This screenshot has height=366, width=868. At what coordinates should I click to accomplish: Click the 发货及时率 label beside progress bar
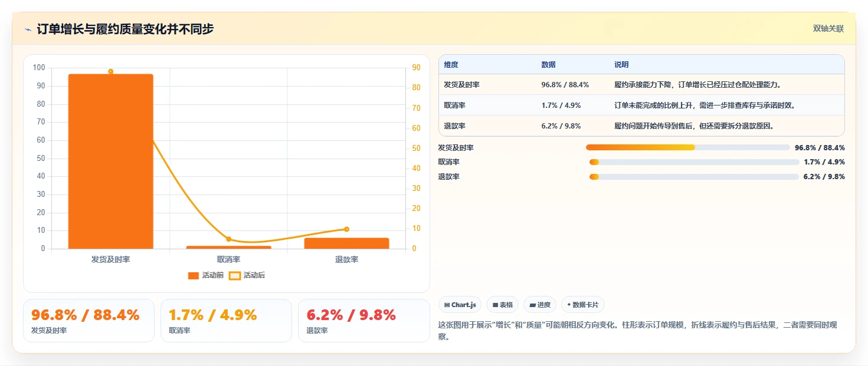point(456,147)
